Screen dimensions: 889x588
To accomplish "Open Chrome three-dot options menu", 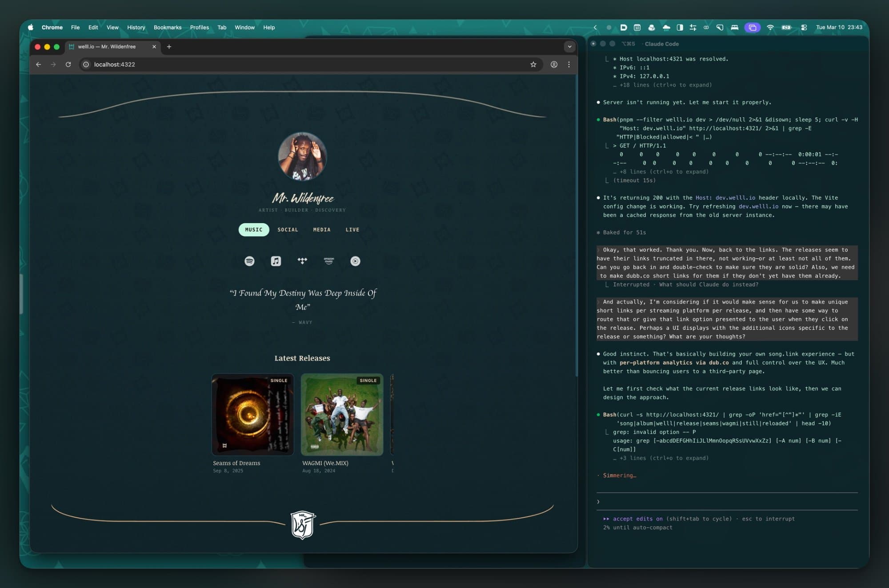I will click(x=569, y=64).
